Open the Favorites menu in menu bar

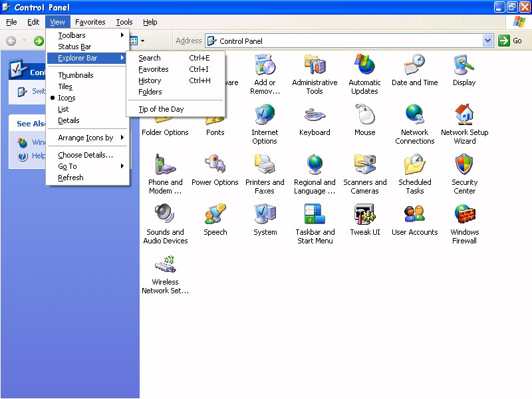pos(90,22)
